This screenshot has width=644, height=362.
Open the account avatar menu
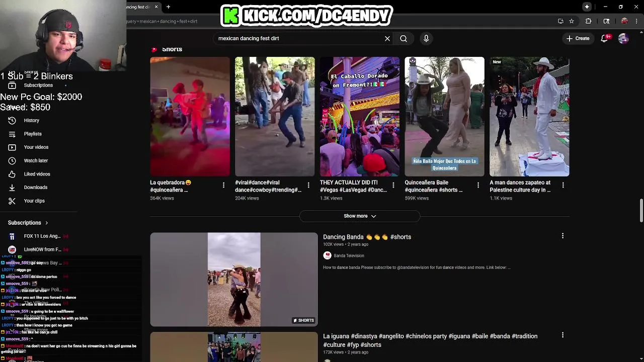click(623, 38)
